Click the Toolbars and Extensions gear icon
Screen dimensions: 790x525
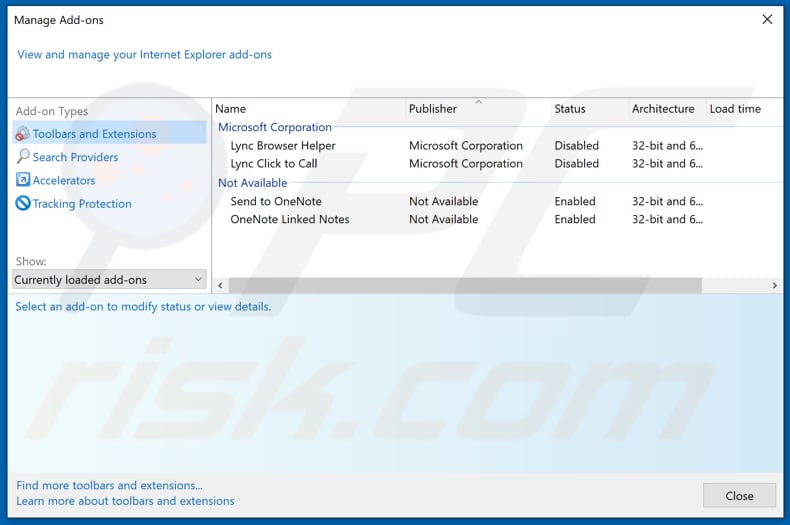pyautogui.click(x=23, y=134)
